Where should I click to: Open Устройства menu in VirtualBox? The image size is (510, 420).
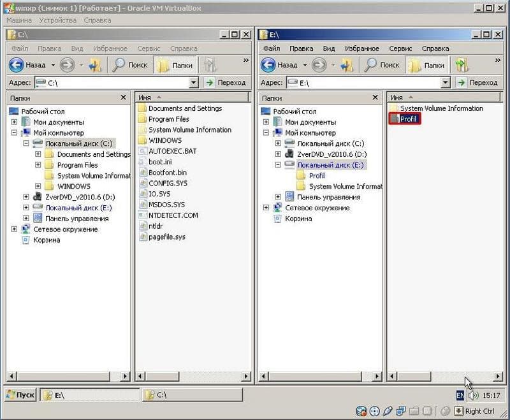[x=57, y=20]
